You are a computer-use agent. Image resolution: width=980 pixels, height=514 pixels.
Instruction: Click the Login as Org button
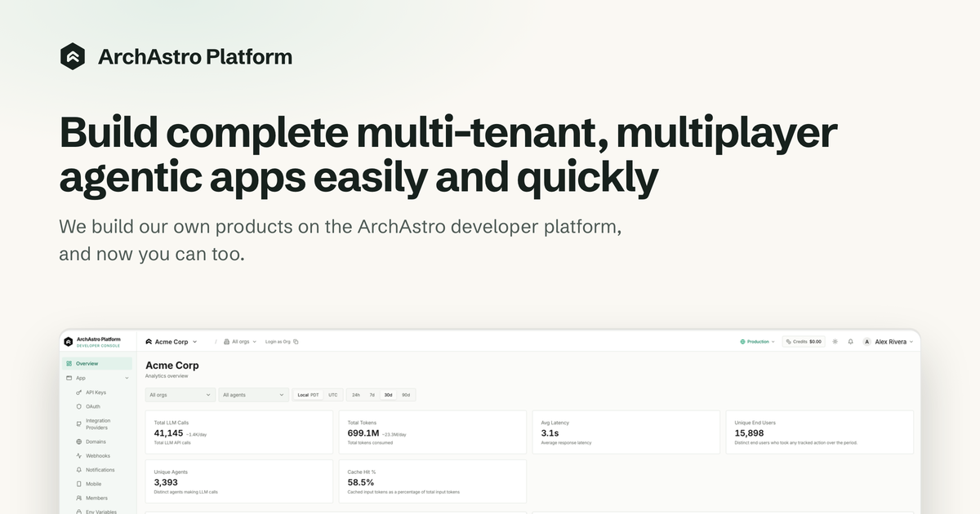[282, 342]
